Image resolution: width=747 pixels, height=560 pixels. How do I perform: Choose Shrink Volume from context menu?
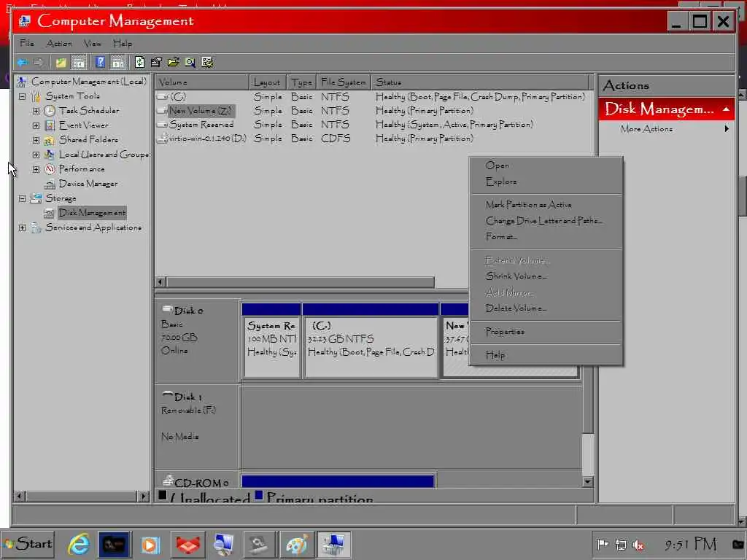click(x=546, y=276)
